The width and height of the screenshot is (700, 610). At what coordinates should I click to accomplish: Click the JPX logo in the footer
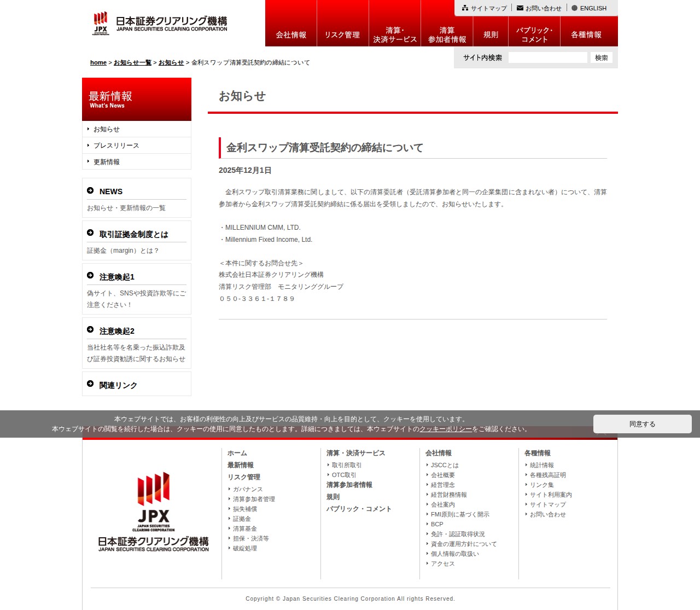pyautogui.click(x=153, y=512)
